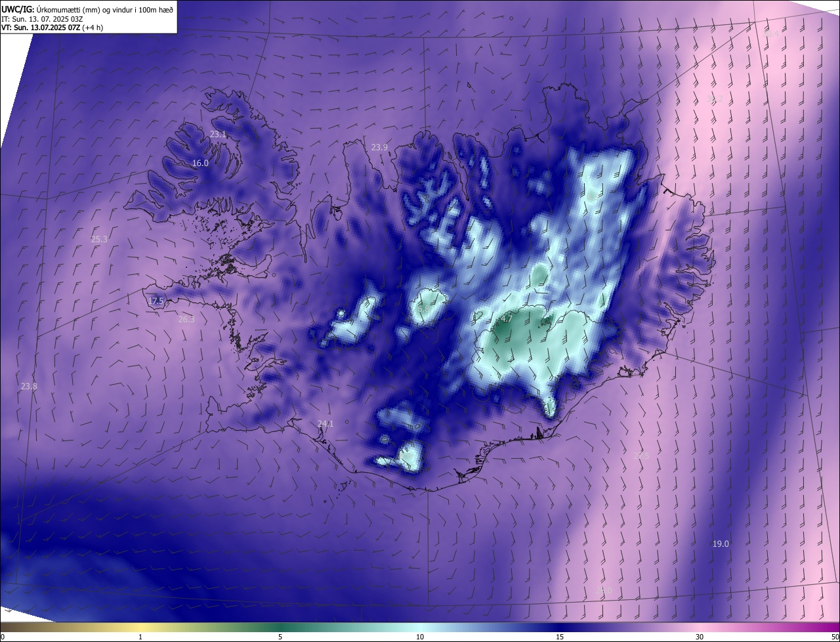
Task: Click the "VT: Sun. 13.07.2025 07Z (+4 h)" line
Action: (x=52, y=28)
